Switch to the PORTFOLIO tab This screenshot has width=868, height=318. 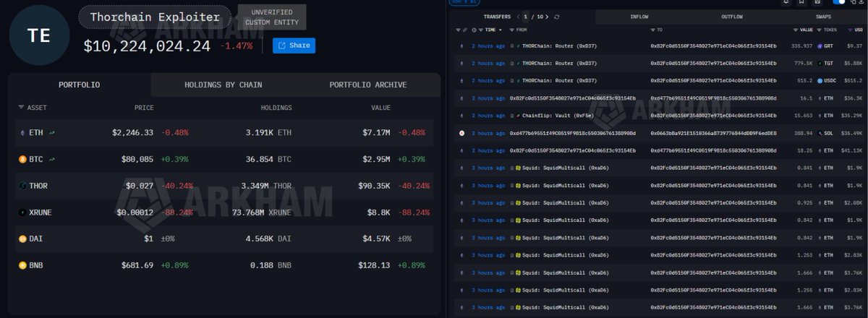80,85
